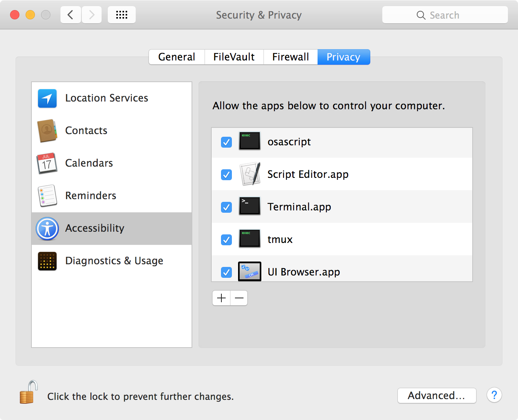The height and width of the screenshot is (420, 518).
Task: Switch to the Firewall tab
Action: click(291, 57)
